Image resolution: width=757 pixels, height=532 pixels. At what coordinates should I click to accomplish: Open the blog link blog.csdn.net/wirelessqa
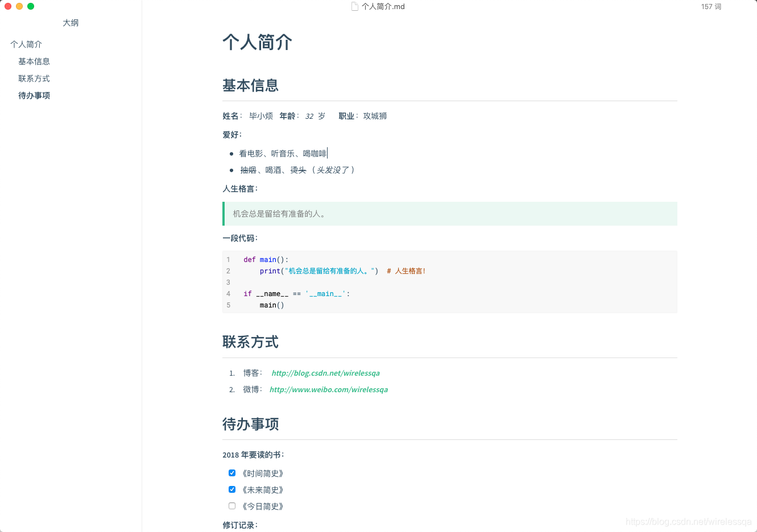pos(325,373)
